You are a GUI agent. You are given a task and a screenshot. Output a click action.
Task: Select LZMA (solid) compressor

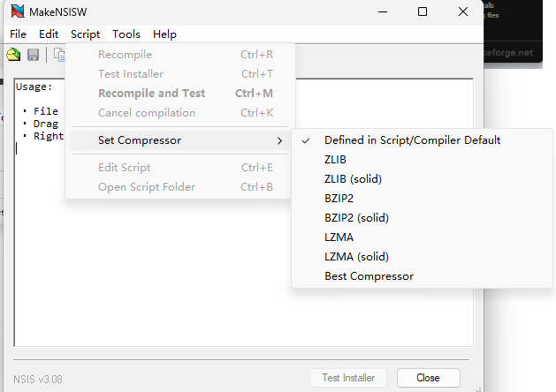(422, 257)
